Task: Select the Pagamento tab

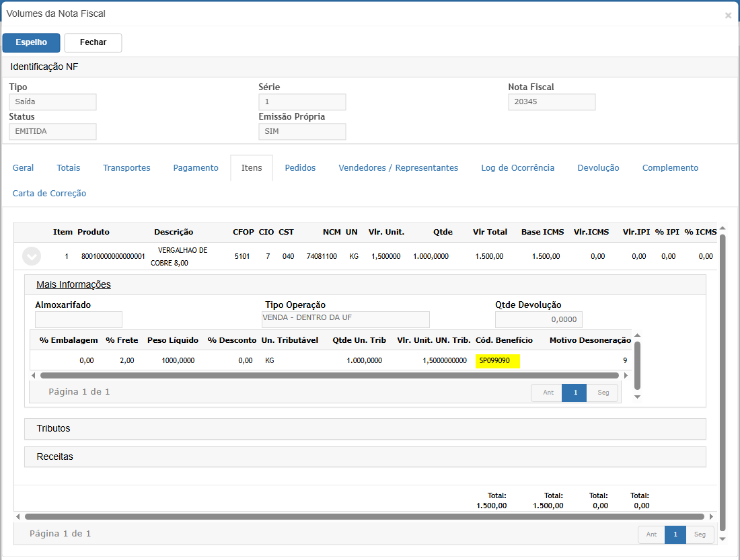Action: [x=196, y=168]
